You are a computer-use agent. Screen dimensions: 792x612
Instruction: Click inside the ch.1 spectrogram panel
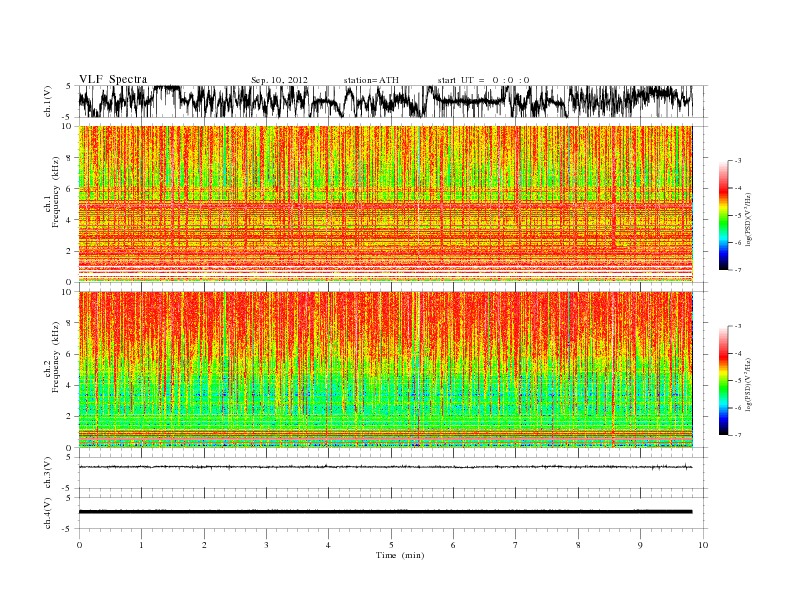pyautogui.click(x=386, y=204)
